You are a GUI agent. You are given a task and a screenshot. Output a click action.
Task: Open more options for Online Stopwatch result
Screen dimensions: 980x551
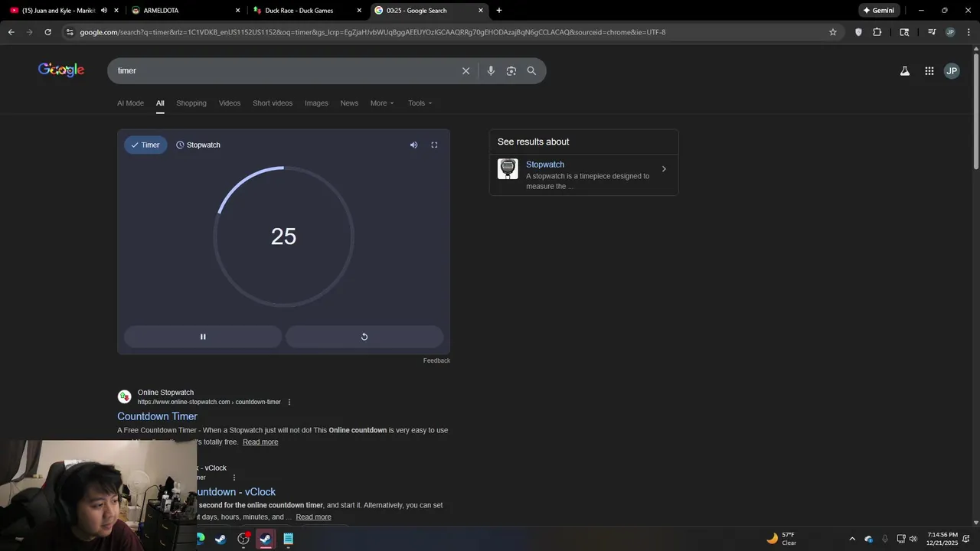tap(289, 402)
